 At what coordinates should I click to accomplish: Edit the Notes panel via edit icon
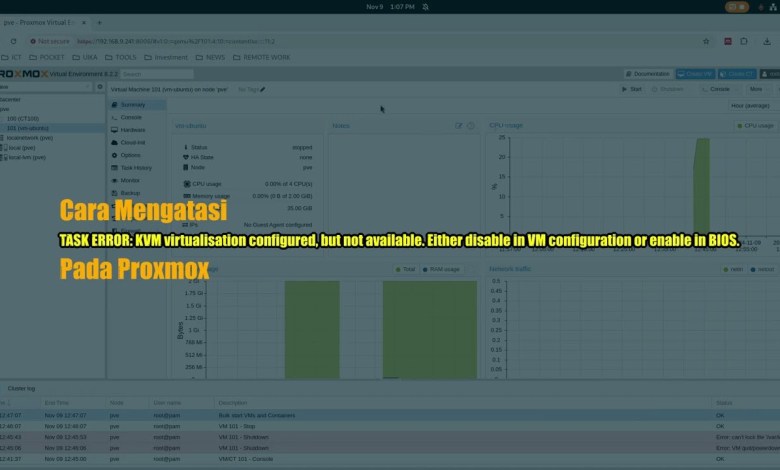click(459, 126)
